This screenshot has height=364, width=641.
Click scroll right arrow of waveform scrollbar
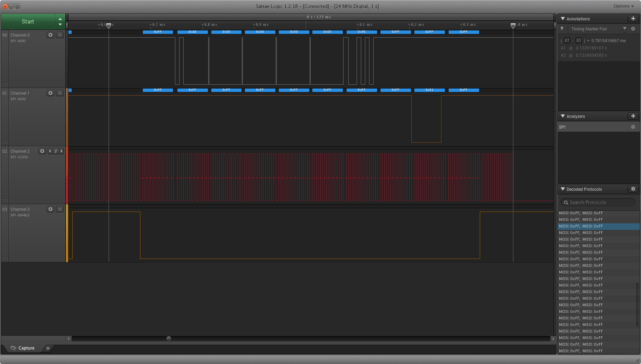(553, 339)
